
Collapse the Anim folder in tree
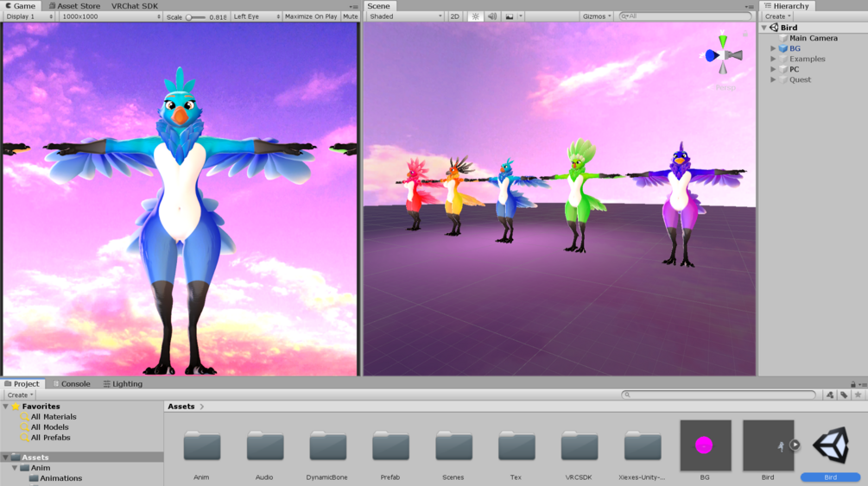click(x=15, y=468)
